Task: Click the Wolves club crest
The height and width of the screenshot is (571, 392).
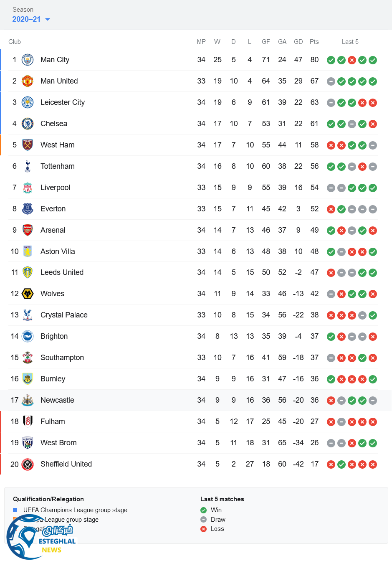Action: pos(28,294)
